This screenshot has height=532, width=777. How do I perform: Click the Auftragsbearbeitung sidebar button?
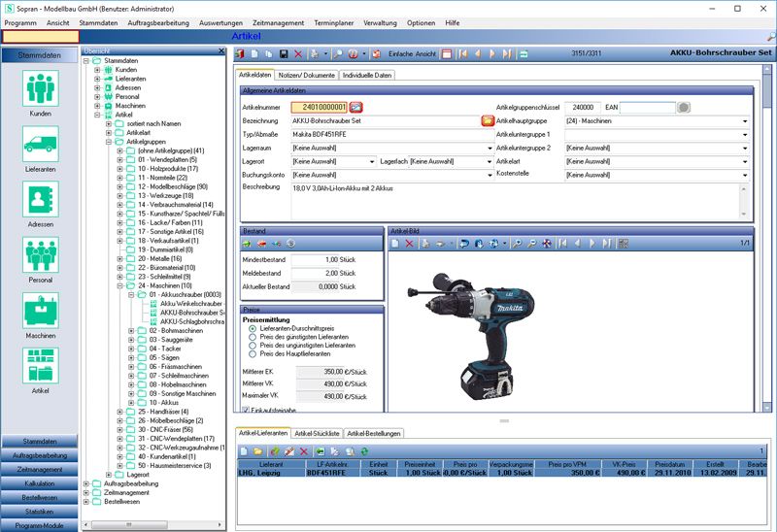(40, 455)
